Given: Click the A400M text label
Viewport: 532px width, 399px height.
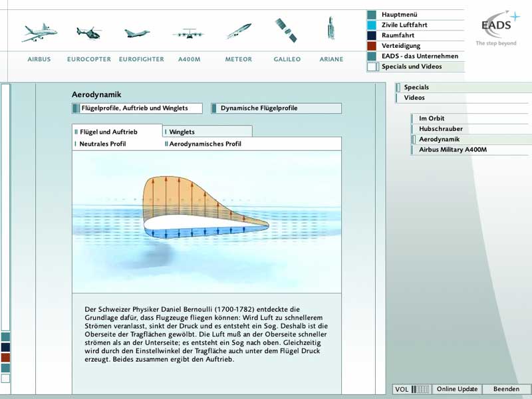Looking at the screenshot, I should (190, 59).
